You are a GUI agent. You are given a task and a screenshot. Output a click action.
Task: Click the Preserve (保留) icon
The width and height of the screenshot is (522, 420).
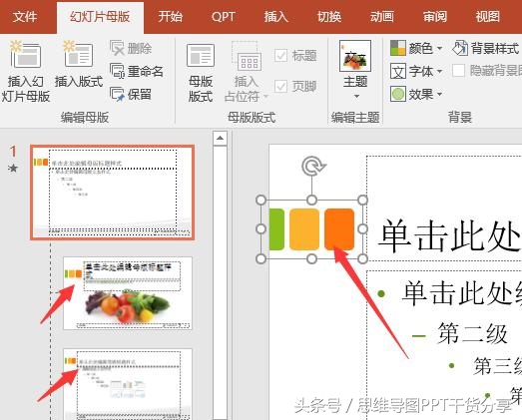[x=117, y=94]
